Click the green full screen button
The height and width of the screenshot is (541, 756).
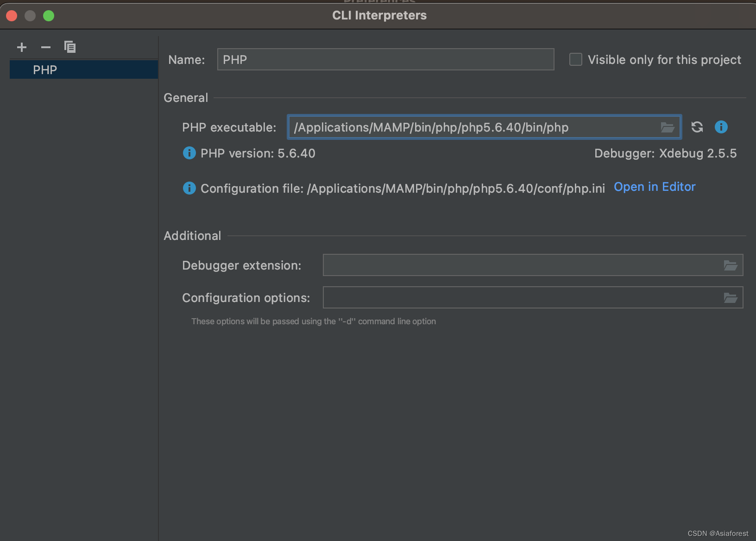point(48,15)
